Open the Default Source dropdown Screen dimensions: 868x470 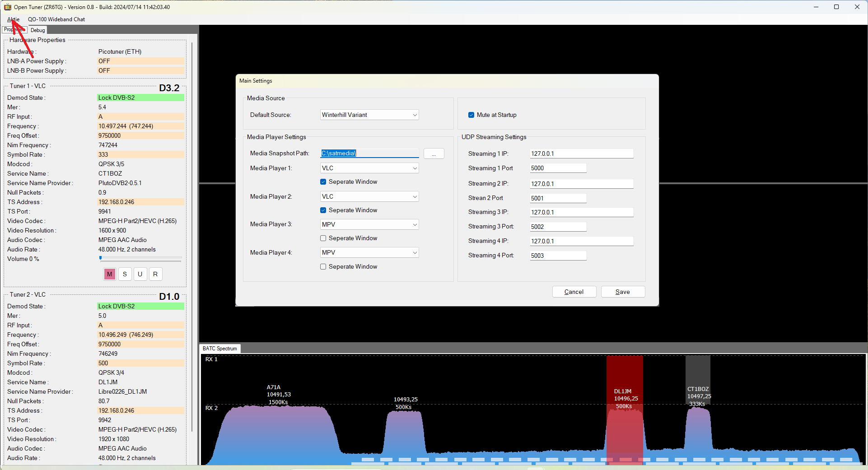click(369, 115)
